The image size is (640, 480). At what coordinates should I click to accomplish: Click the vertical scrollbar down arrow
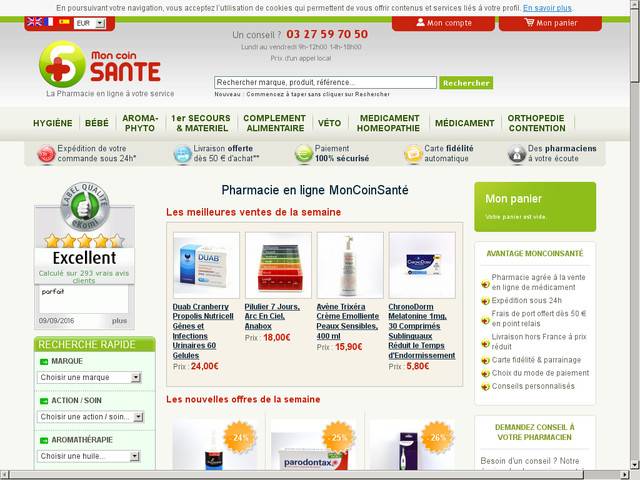pyautogui.click(x=635, y=464)
